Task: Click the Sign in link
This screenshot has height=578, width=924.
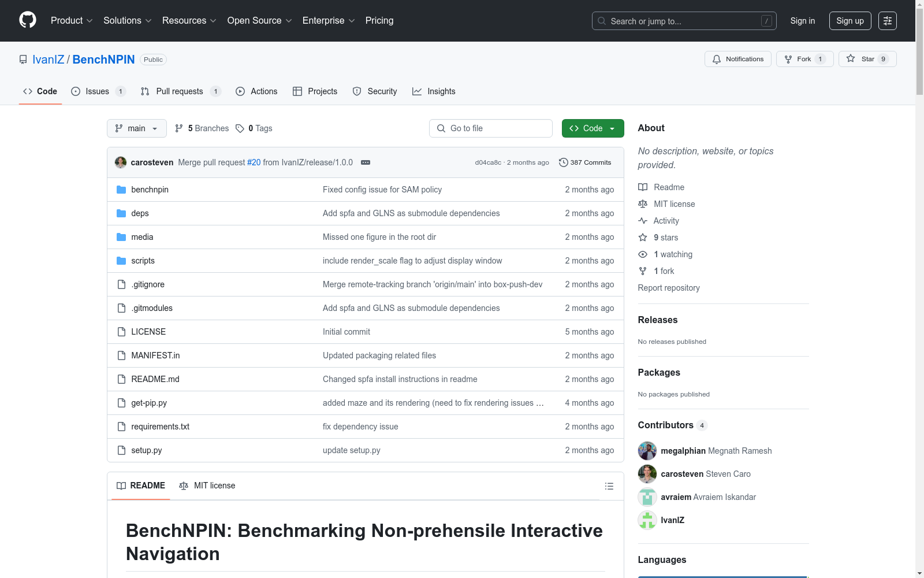Action: point(803,21)
